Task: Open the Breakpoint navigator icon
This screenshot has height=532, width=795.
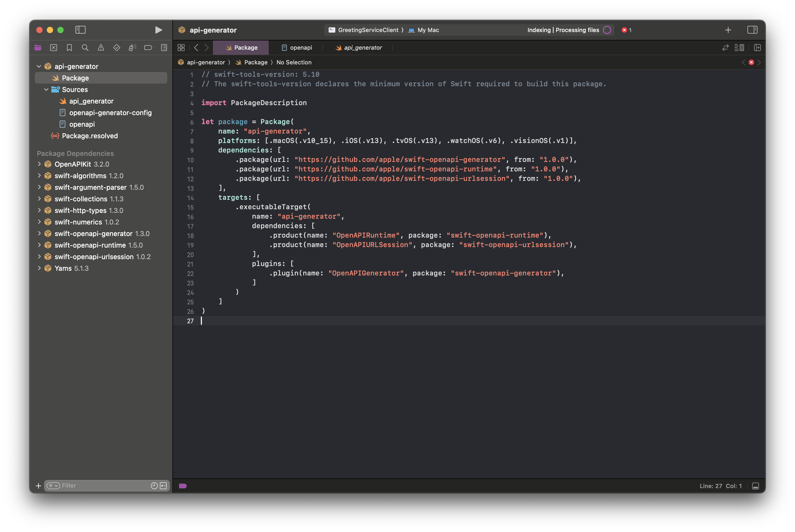Action: 148,48
